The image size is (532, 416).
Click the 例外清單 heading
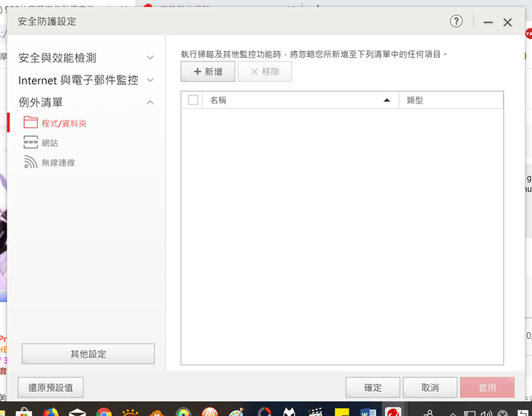(x=40, y=102)
